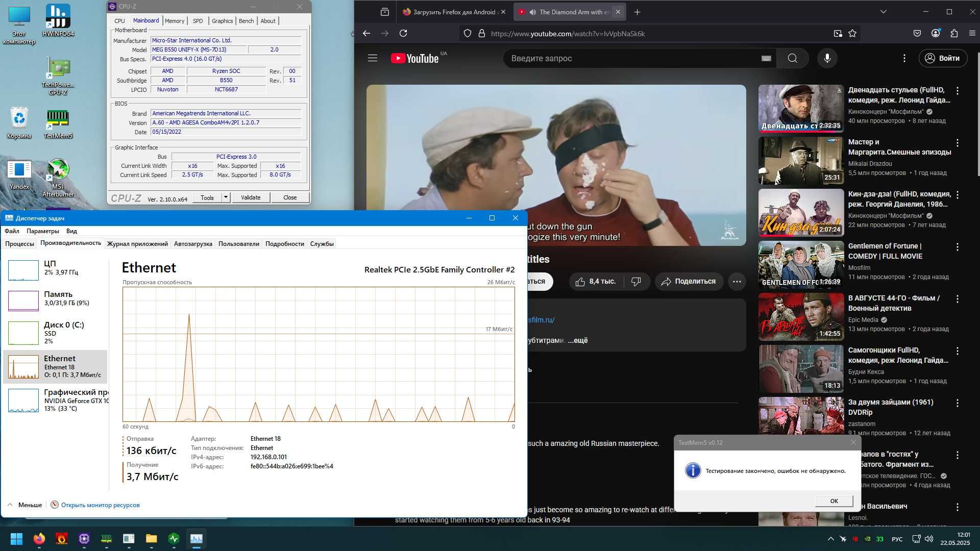
Task: Click CPU-Z Validate button
Action: click(x=251, y=197)
